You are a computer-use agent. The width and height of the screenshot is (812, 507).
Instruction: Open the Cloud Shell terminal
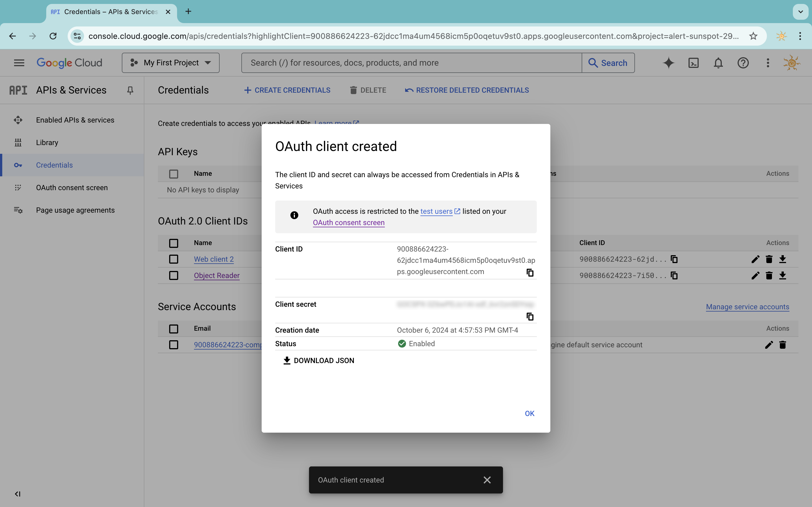tap(693, 63)
